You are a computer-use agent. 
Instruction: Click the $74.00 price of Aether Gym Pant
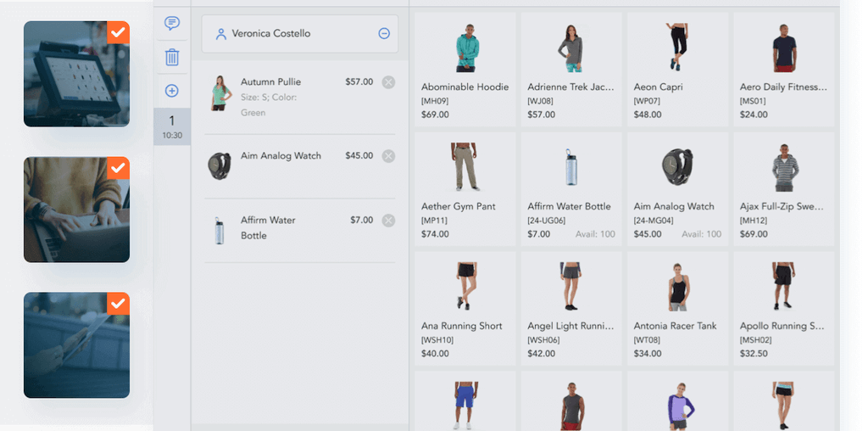[435, 234]
